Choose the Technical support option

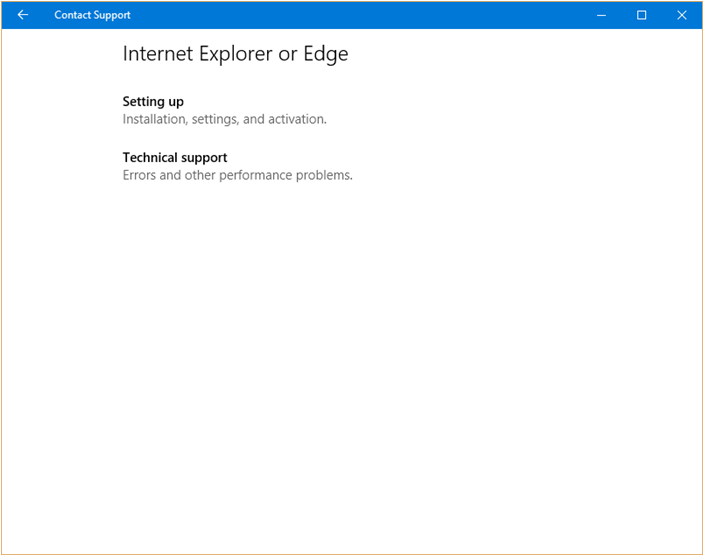pos(175,158)
